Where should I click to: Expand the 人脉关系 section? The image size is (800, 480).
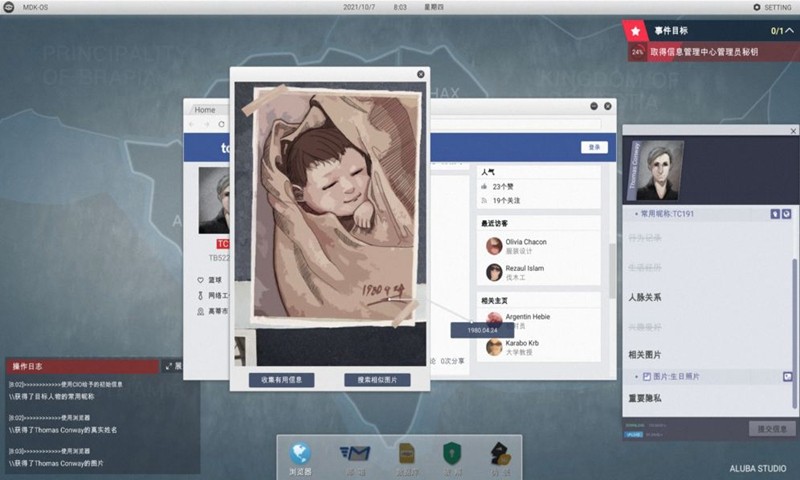point(645,297)
